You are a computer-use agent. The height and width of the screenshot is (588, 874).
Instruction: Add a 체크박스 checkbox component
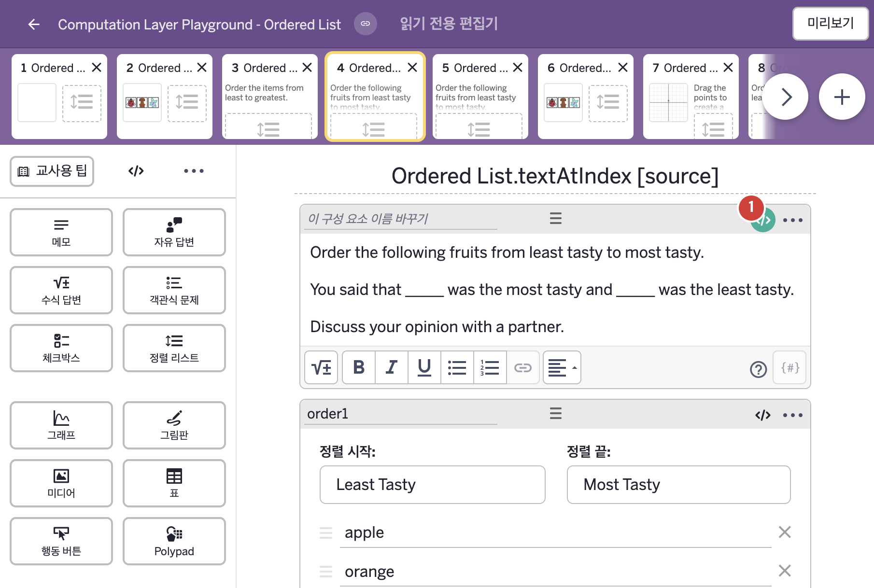click(61, 348)
